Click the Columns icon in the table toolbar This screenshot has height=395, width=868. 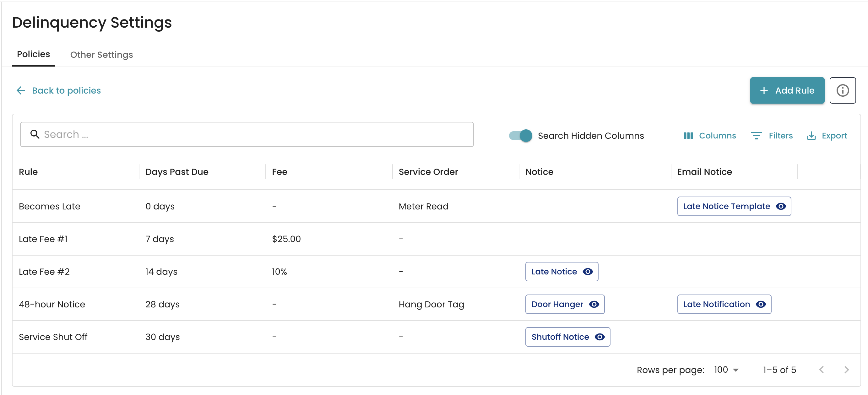[688, 135]
